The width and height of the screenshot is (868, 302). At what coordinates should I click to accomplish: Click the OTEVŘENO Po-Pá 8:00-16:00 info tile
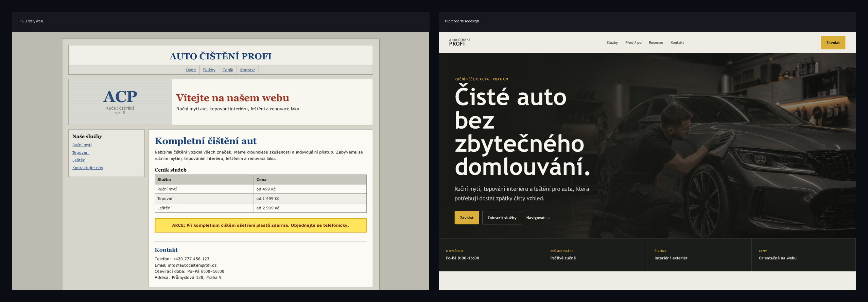coord(491,255)
